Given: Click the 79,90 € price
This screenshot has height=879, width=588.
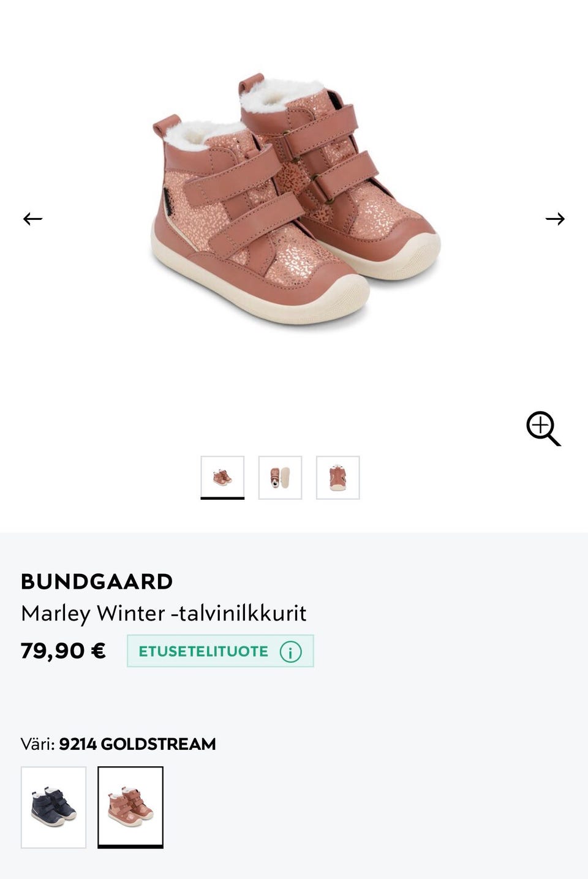Looking at the screenshot, I should (63, 651).
